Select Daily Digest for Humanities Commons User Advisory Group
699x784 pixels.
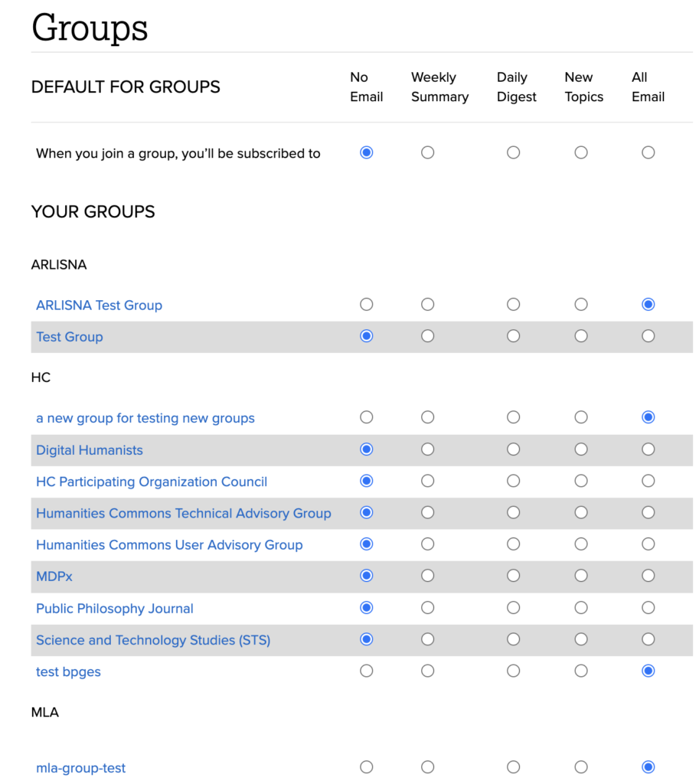pos(513,544)
